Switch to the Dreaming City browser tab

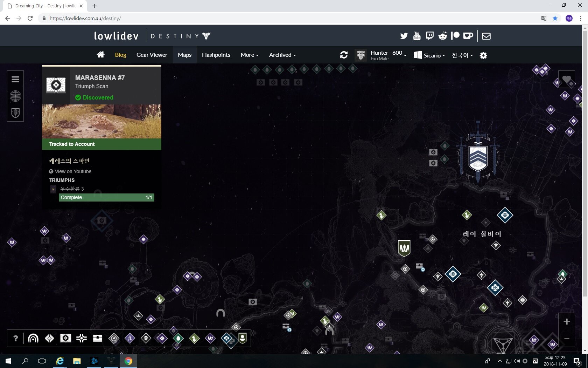click(x=45, y=6)
